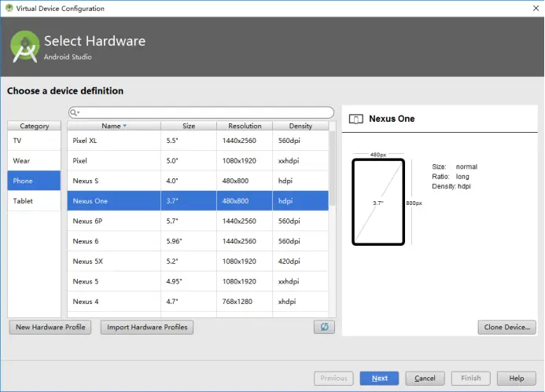This screenshot has height=392, width=545.
Task: Select the Pixel device name cell
Action: [114, 161]
